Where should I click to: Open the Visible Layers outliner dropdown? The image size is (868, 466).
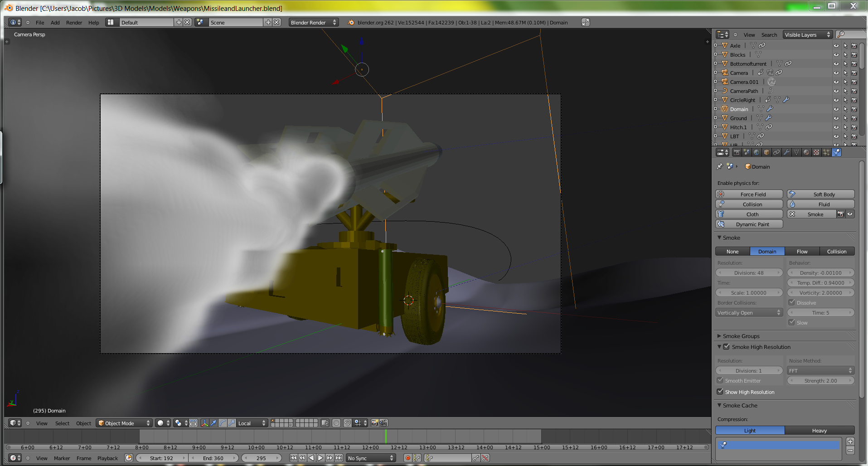point(808,34)
